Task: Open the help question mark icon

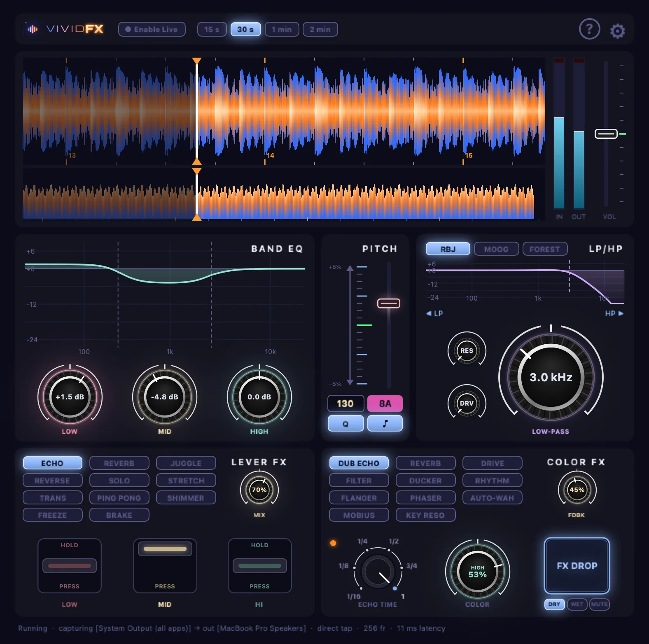Action: pos(589,29)
